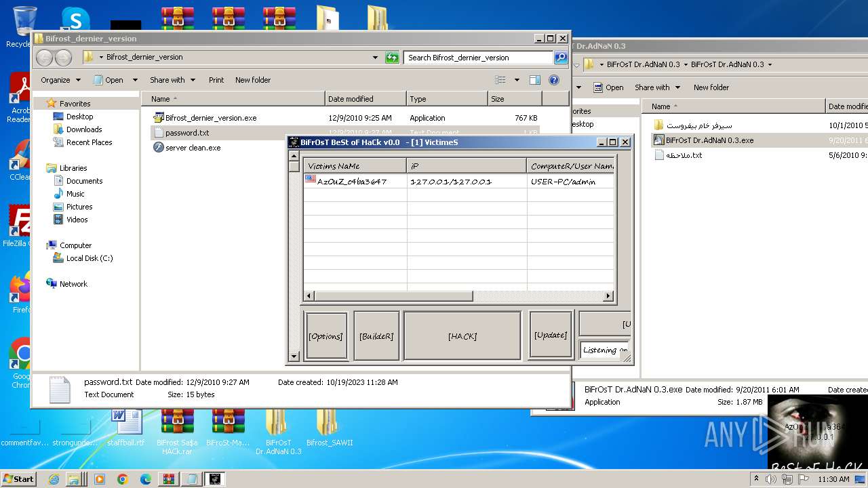Screen dimensions: 868x488
Task: Click the volume icon in system tray
Action: [771, 479]
